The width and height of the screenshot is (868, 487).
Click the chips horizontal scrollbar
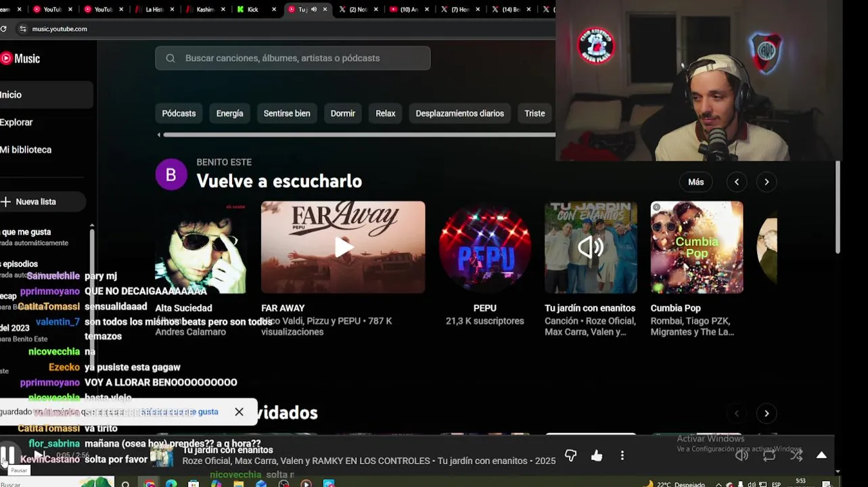tap(359, 135)
